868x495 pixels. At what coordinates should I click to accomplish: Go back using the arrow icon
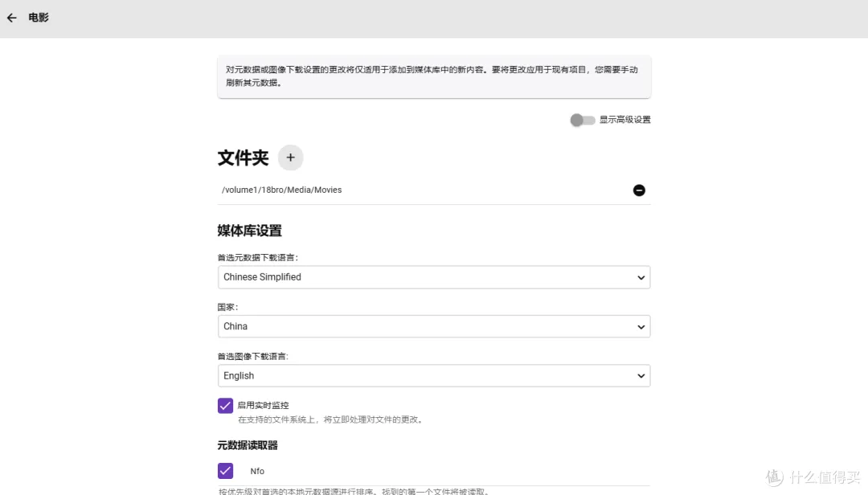pos(12,18)
